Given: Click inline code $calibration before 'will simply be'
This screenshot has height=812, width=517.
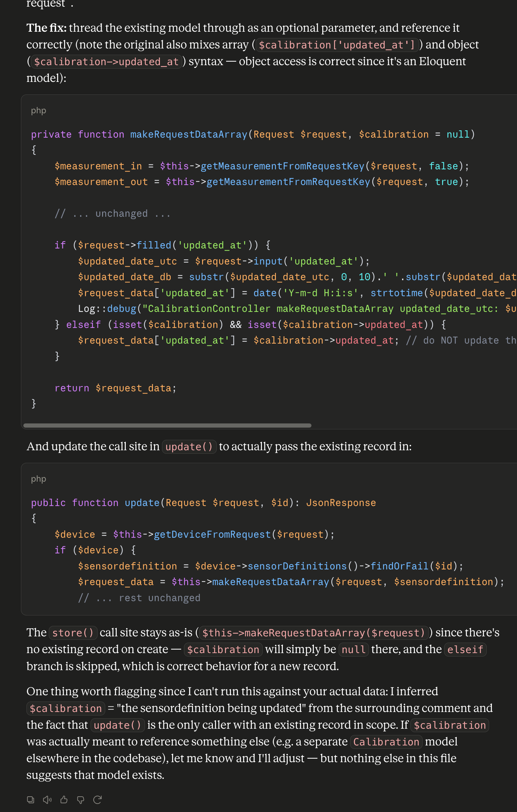Looking at the screenshot, I should (223, 650).
